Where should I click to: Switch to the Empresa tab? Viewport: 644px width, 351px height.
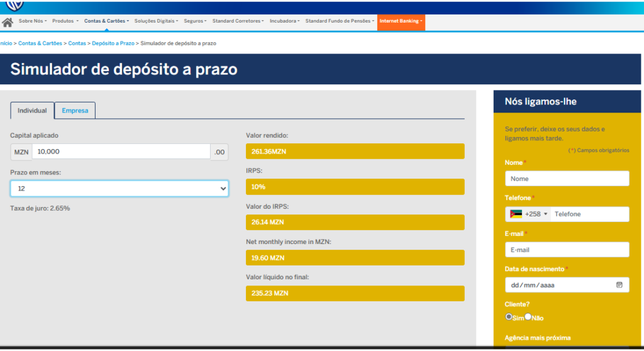click(75, 111)
